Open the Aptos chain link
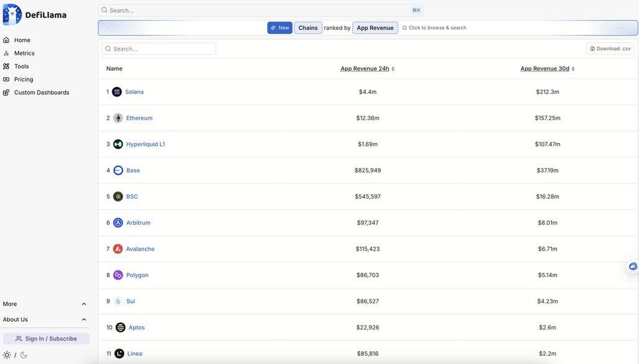639x364 pixels. click(x=136, y=327)
